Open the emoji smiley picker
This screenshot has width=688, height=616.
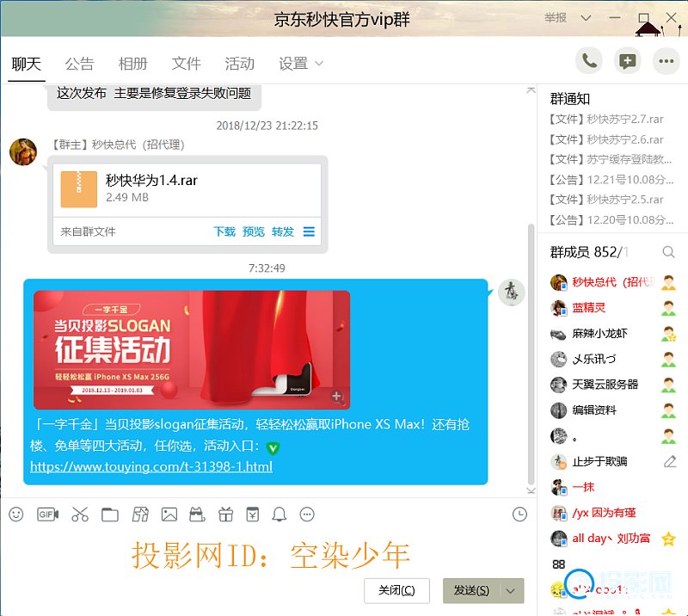pos(16,514)
